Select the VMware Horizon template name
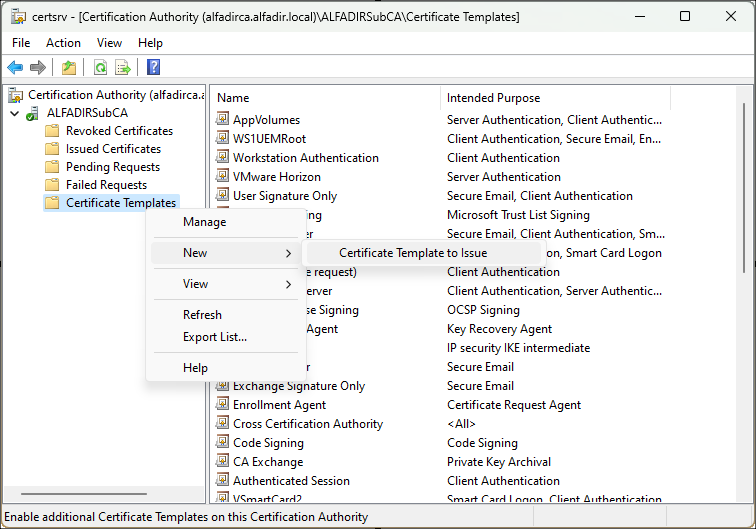Viewport: 756px width, 529px height. (x=277, y=176)
